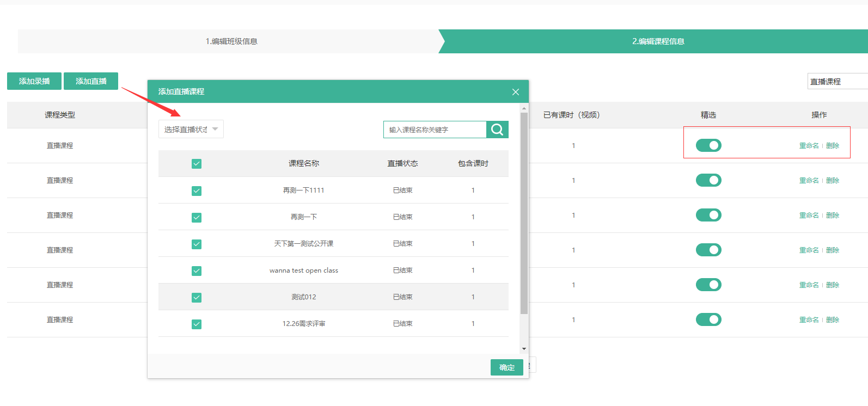Click 已结束 status in 测试012 row
This screenshot has height=406, width=868.
403,297
